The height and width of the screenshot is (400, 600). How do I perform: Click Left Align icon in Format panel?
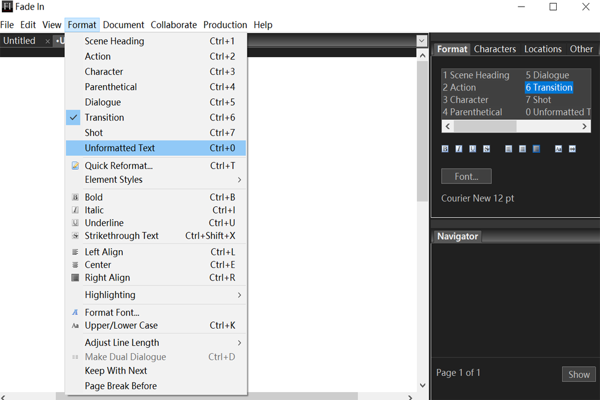[x=509, y=149]
